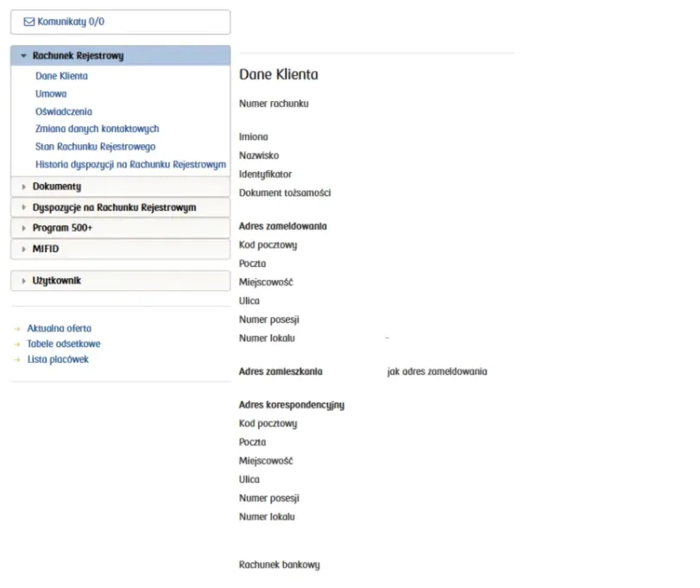Screen dimensions: 700x588
Task: Click the arrow icon beside MIFID
Action: click(x=23, y=249)
